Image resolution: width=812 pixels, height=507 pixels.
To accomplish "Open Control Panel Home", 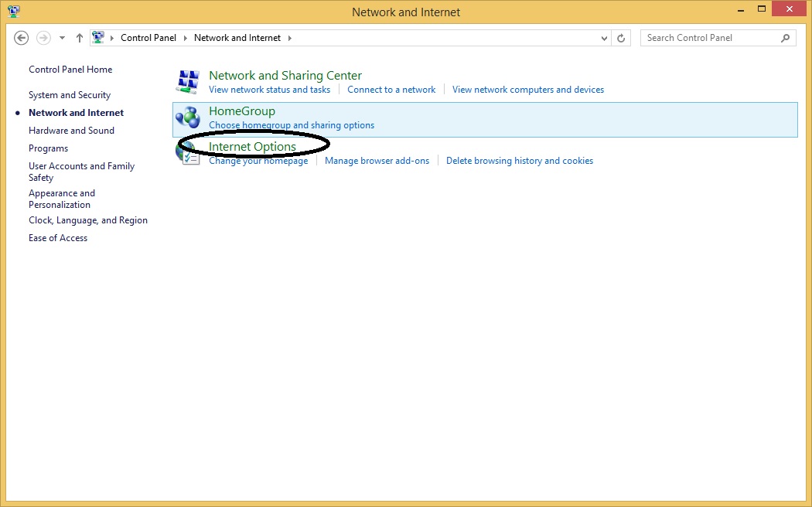I will pos(70,70).
